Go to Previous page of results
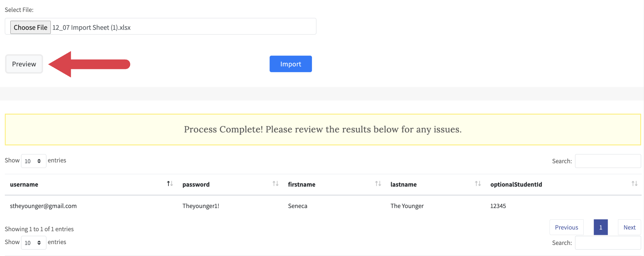 (566, 227)
